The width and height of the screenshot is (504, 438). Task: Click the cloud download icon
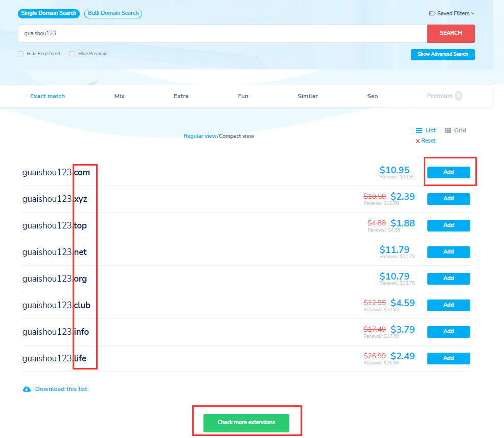coord(27,389)
